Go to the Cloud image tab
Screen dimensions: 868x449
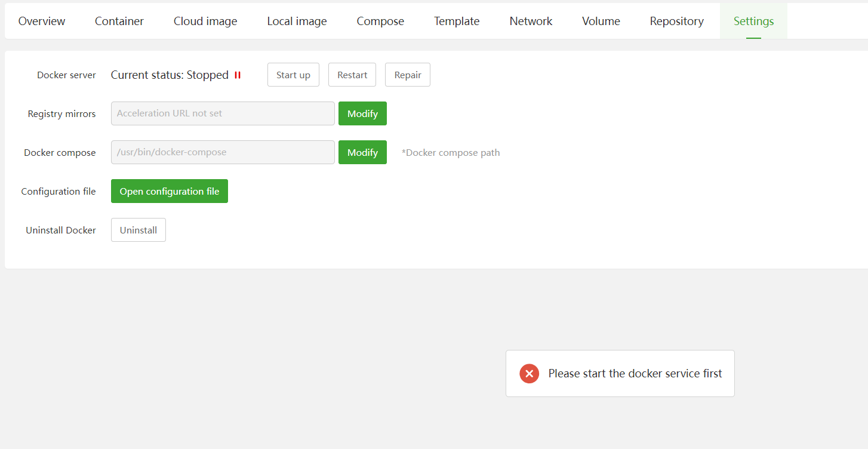[x=205, y=21]
